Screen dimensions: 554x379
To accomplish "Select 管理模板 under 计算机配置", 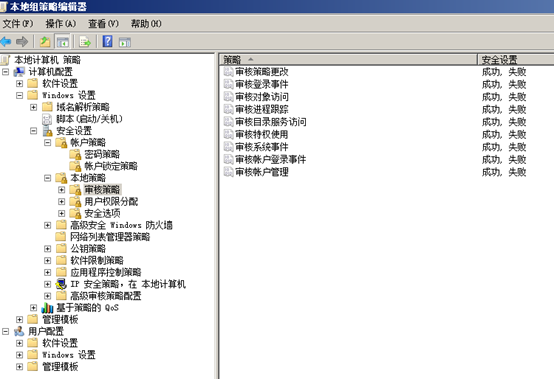I will pyautogui.click(x=60, y=319).
